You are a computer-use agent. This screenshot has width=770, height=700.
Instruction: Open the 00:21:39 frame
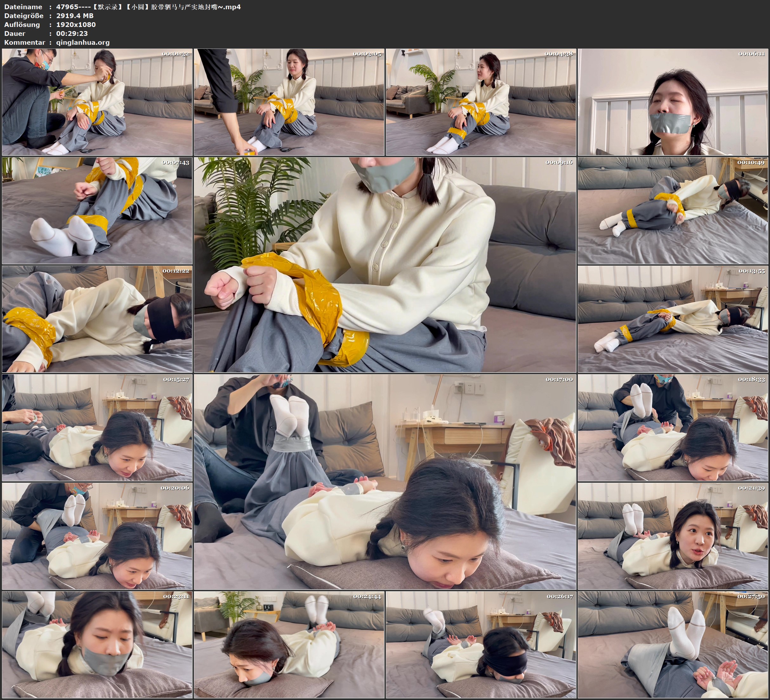click(x=673, y=536)
